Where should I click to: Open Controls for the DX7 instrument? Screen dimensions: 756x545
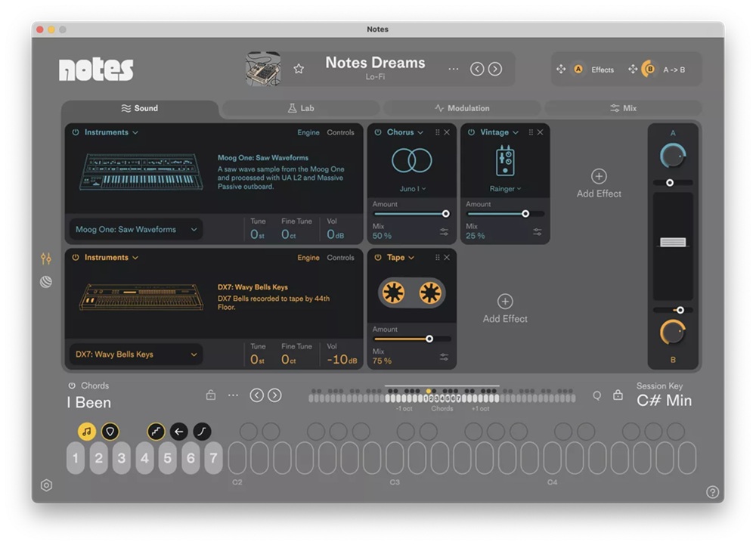click(x=340, y=258)
